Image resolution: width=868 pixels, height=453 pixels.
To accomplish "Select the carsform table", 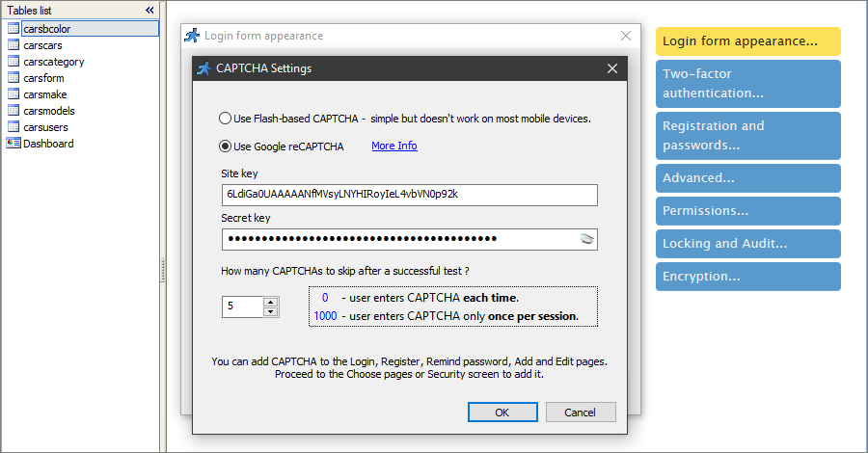I will point(43,78).
